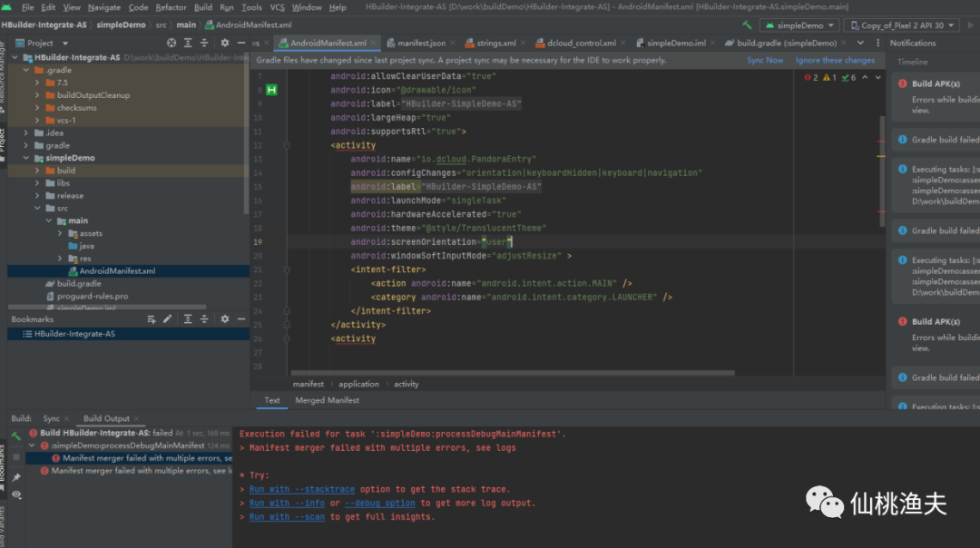Click the red error count indicator in editor

tap(810, 77)
